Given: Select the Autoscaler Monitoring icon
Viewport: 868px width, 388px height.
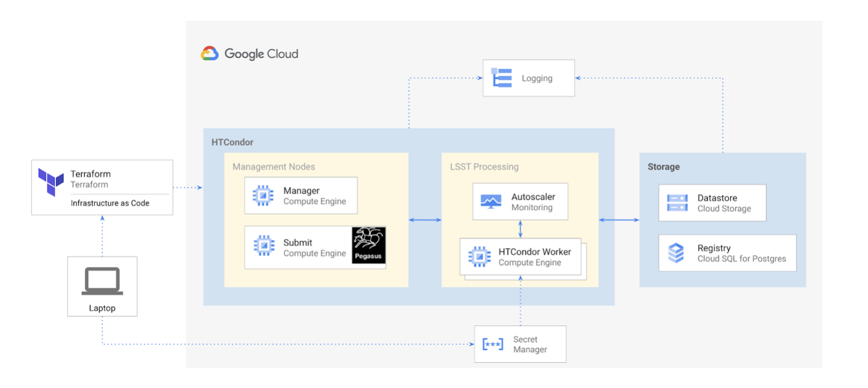Looking at the screenshot, I should 491,201.
